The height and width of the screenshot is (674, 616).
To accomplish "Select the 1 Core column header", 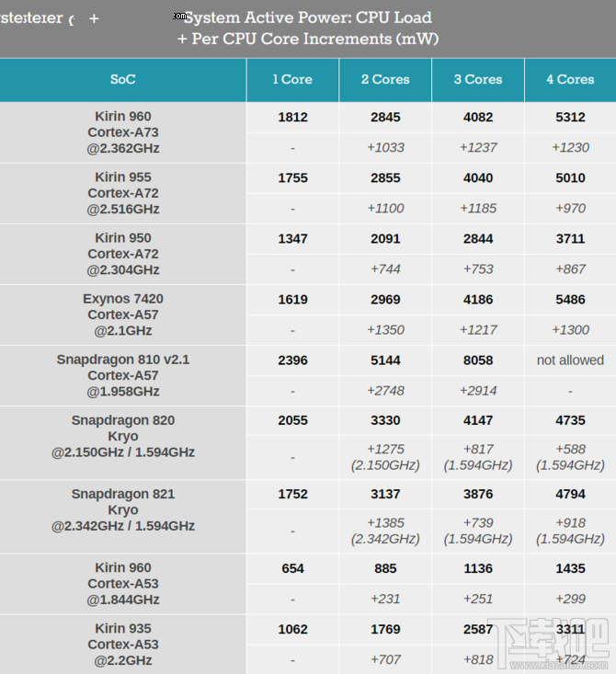I will point(292,80).
